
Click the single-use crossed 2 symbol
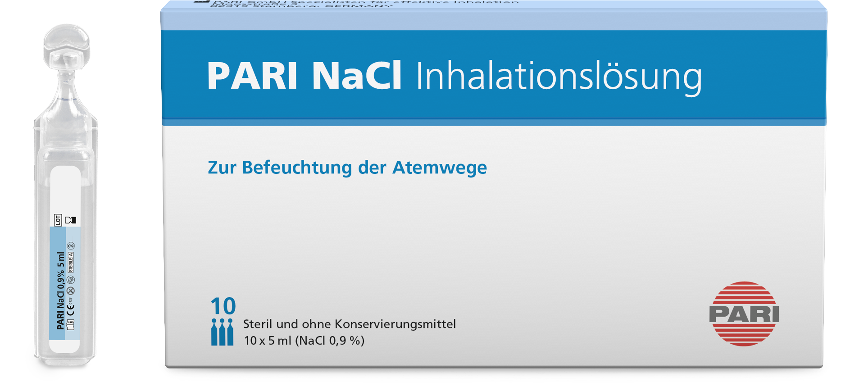(x=71, y=246)
